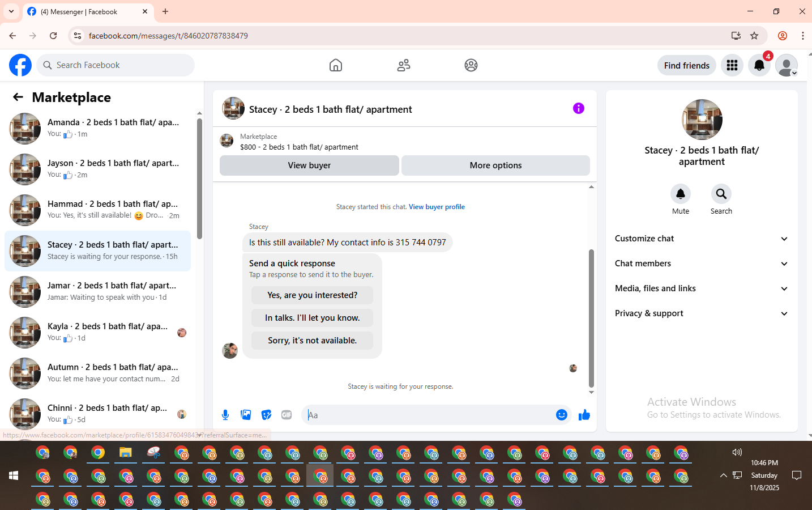The width and height of the screenshot is (812, 510).
Task: Click the Search Facebook field
Action: pos(116,65)
